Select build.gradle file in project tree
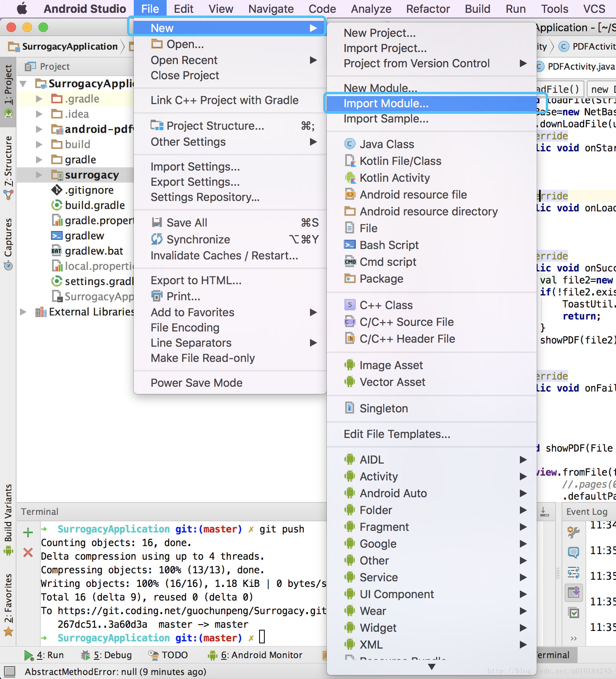This screenshot has width=616, height=679. pyautogui.click(x=88, y=205)
